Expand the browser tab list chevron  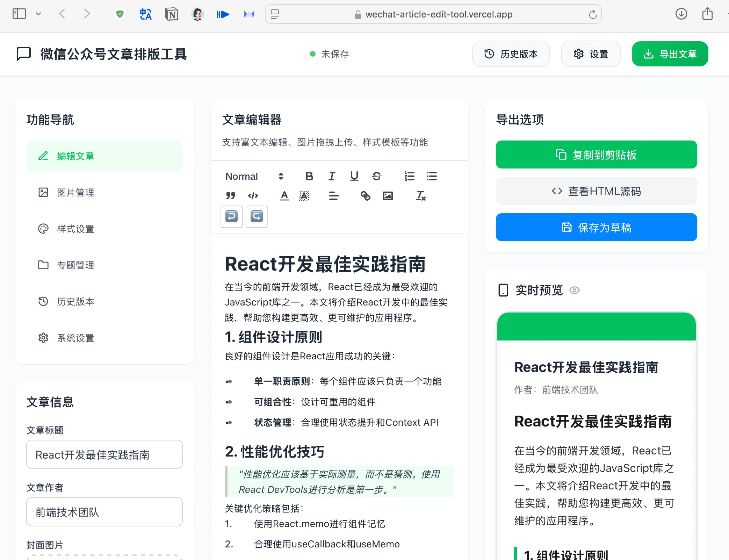point(38,14)
